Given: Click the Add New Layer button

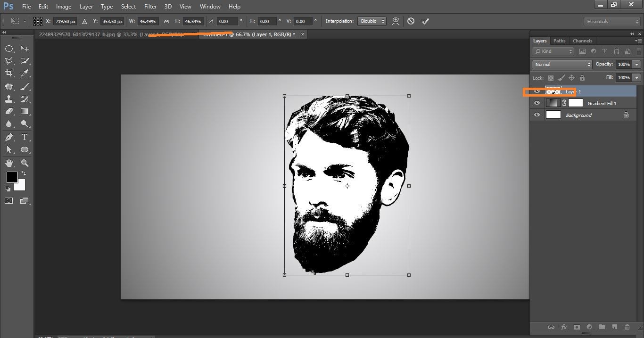Looking at the screenshot, I should pos(614,327).
